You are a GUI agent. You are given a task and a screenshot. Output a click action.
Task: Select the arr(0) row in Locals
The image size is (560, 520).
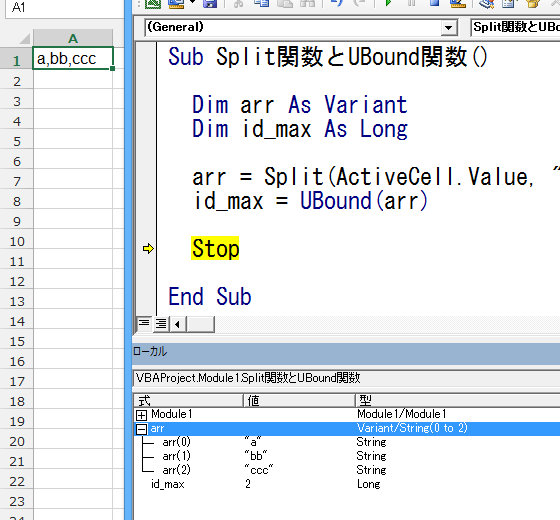pos(347,442)
